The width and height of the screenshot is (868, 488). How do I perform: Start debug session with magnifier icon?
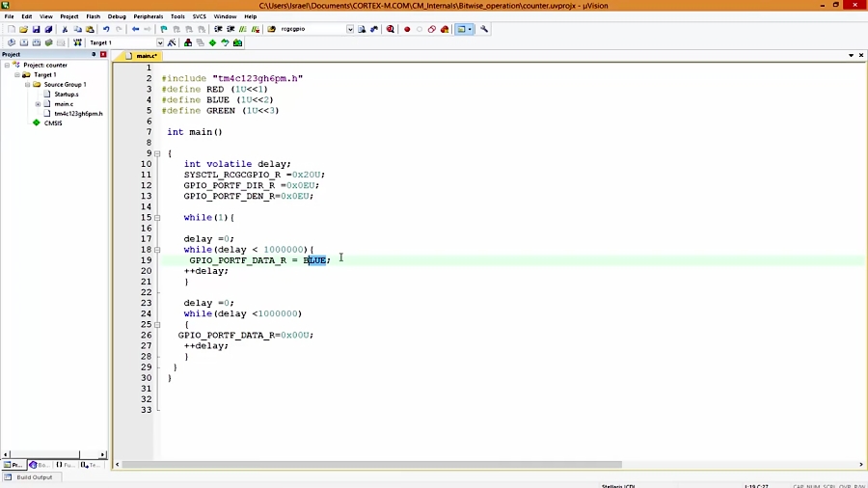tap(390, 30)
